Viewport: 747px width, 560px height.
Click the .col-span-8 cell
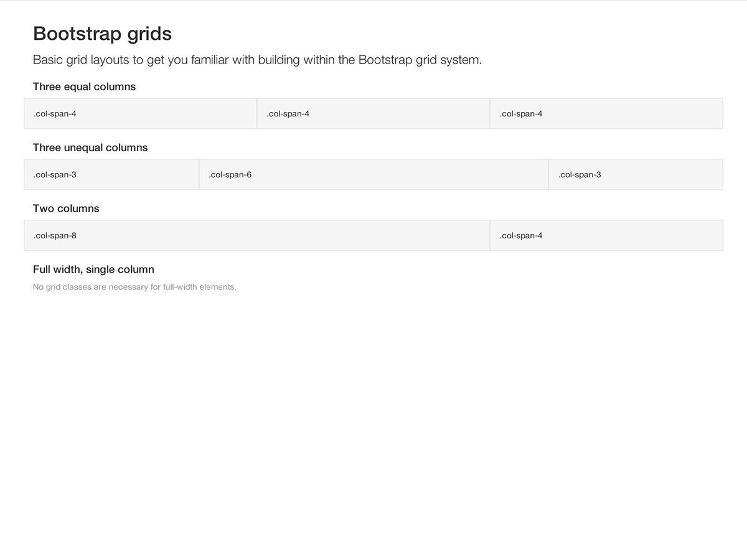(256, 236)
